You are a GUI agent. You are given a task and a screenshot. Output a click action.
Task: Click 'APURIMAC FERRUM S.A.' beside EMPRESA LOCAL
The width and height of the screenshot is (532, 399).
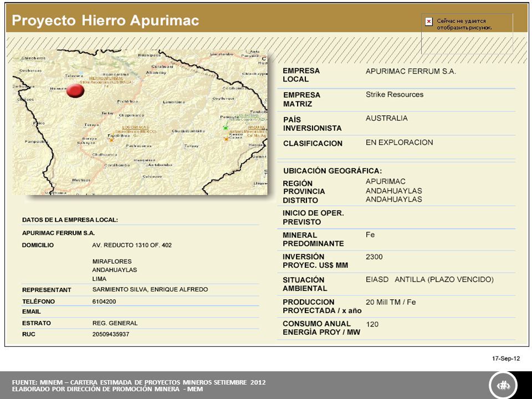pos(411,71)
